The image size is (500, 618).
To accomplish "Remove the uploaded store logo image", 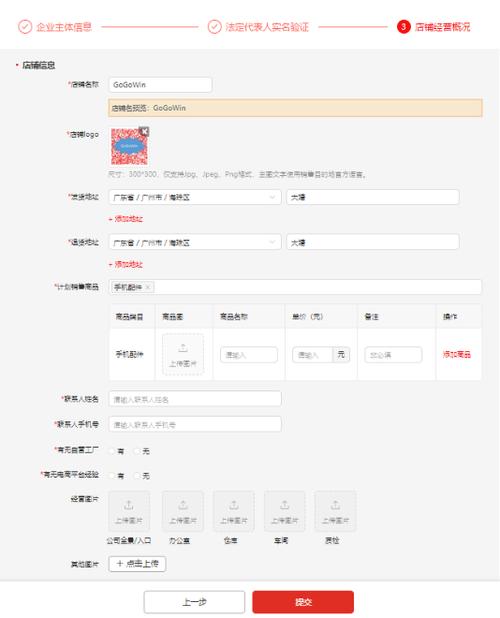I will [145, 131].
